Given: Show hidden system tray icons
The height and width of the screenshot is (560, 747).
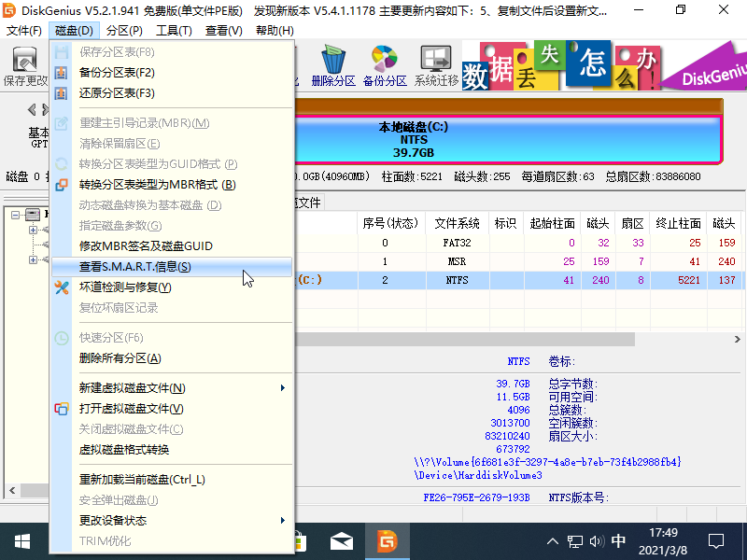Looking at the screenshot, I should 553,540.
